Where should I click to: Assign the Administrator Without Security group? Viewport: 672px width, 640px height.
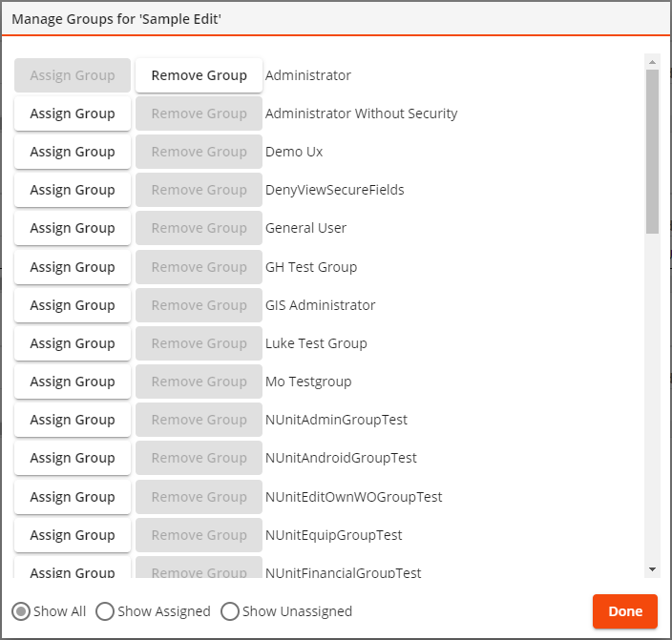pos(73,114)
